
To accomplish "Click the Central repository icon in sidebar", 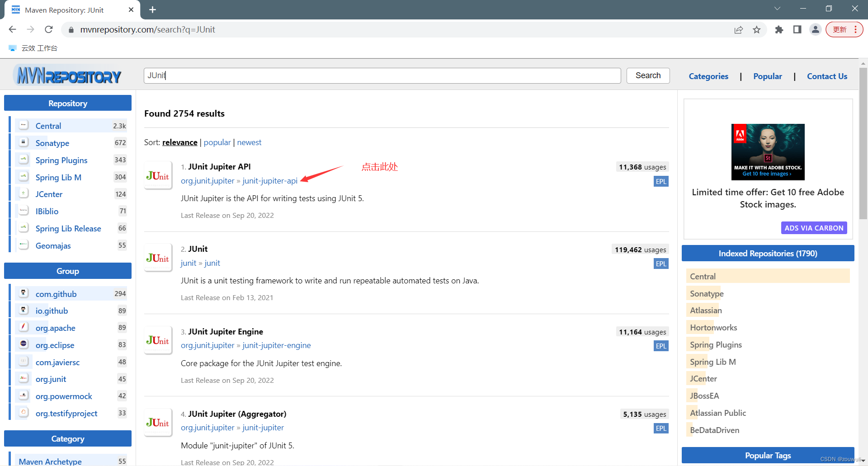I will (x=24, y=125).
